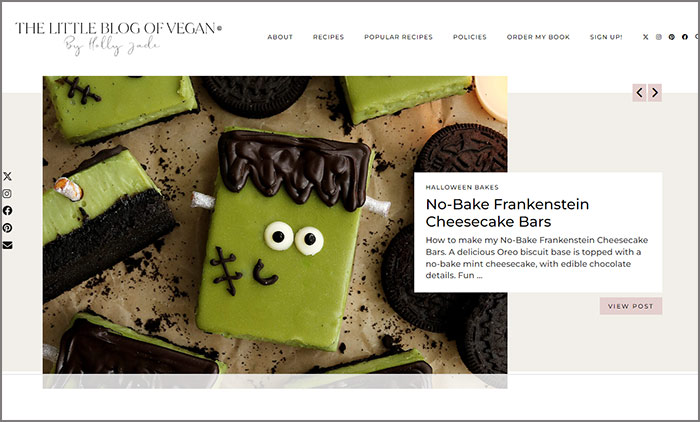This screenshot has height=422, width=700.
Task: Open the Instagram icon in left sidebar
Action: (7, 193)
